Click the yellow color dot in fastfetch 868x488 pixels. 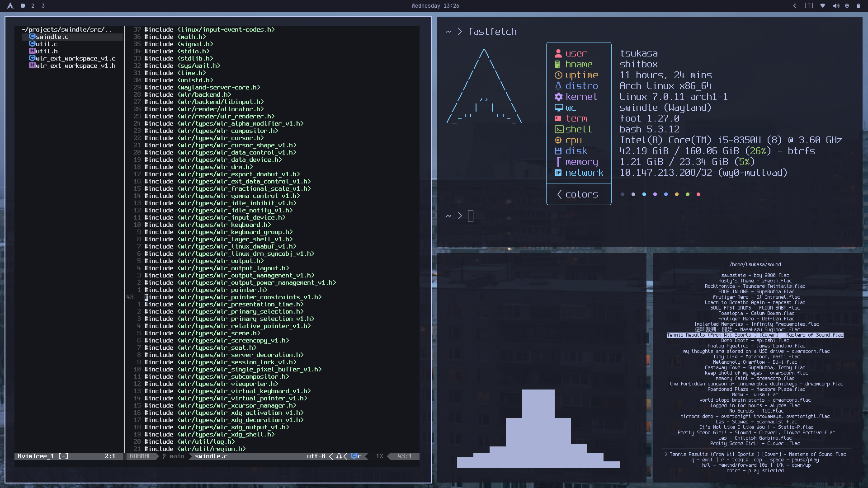coord(677,194)
